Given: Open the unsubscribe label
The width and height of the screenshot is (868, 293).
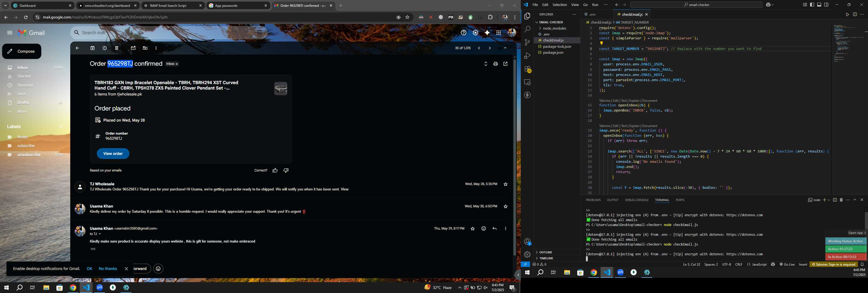Looking at the screenshot, I should [29, 155].
